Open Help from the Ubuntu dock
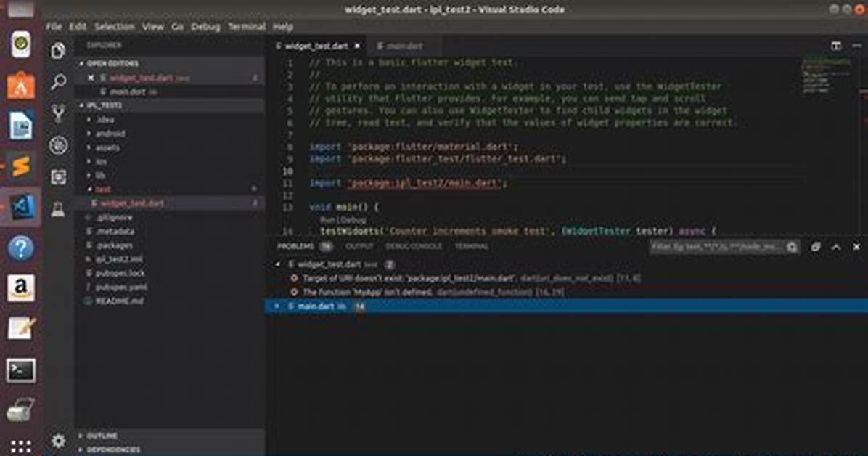The image size is (868, 456). point(20,248)
